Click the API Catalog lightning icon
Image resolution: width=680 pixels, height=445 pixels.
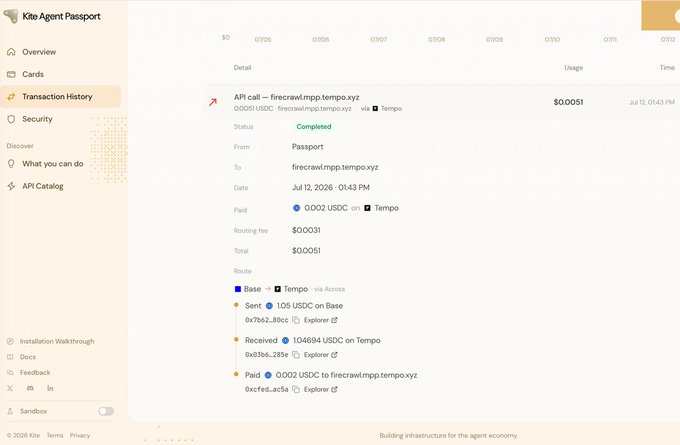pos(11,186)
